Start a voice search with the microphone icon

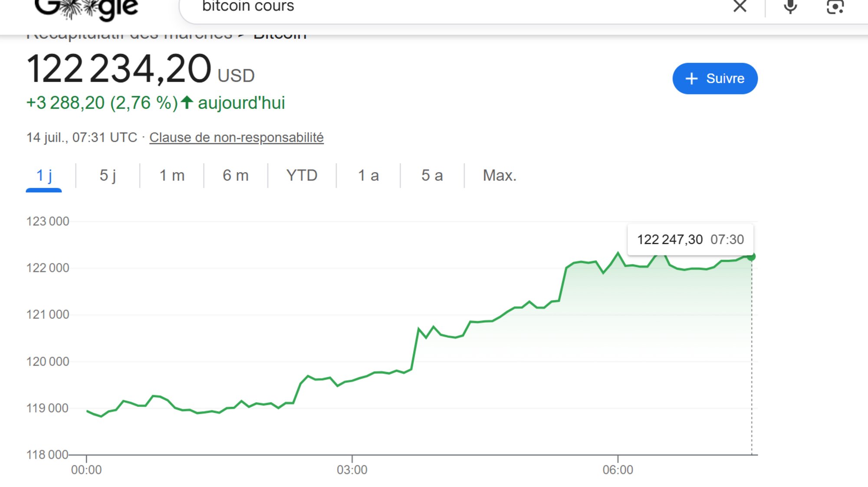click(790, 7)
